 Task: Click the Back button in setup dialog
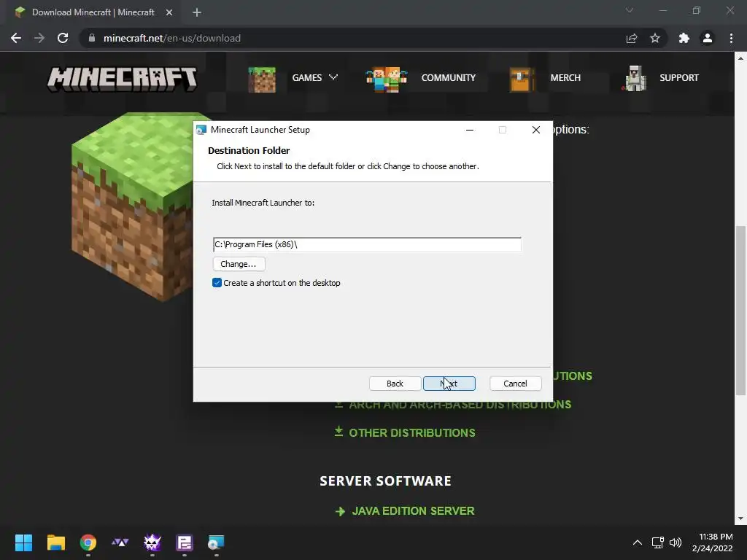(395, 384)
